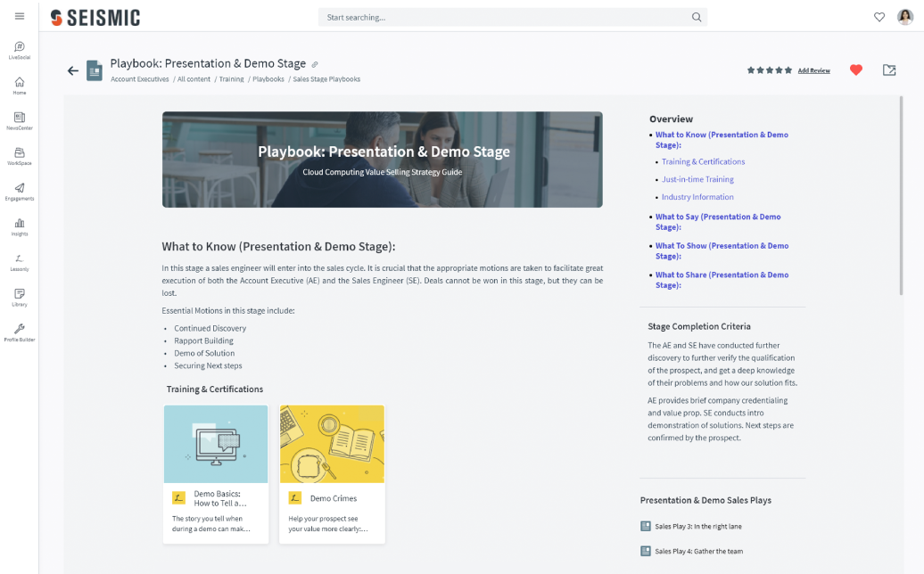Image resolution: width=924 pixels, height=574 pixels.
Task: Jump to Training & Certifications overview link
Action: point(703,161)
